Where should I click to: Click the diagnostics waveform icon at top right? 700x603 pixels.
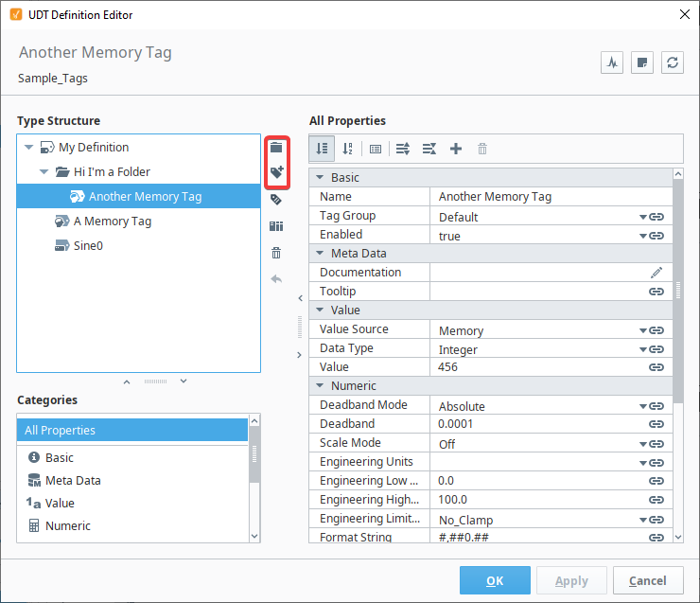tap(612, 62)
